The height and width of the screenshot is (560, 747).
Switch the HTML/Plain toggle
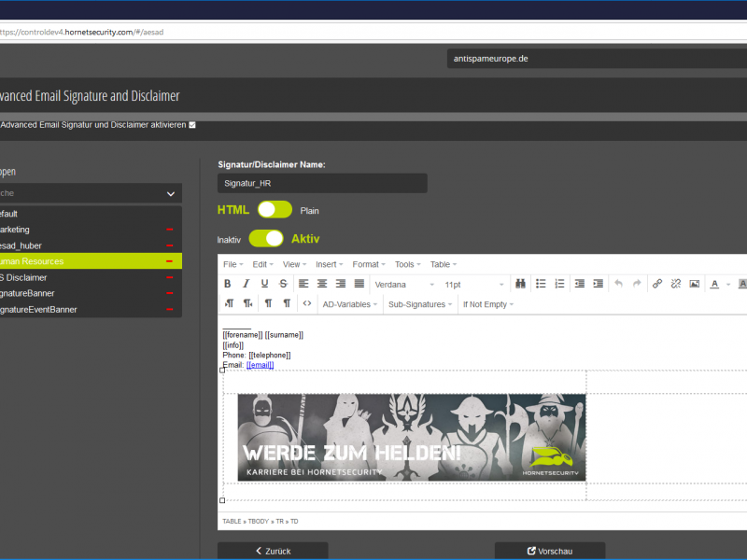point(275,209)
